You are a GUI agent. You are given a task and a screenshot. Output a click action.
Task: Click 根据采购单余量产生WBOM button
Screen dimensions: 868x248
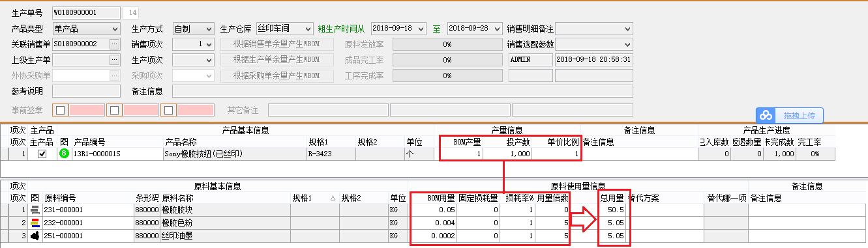[277, 76]
